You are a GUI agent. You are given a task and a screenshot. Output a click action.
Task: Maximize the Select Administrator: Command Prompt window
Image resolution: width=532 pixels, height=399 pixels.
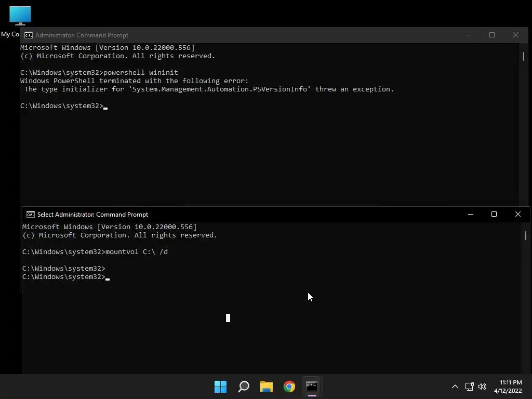(x=494, y=214)
